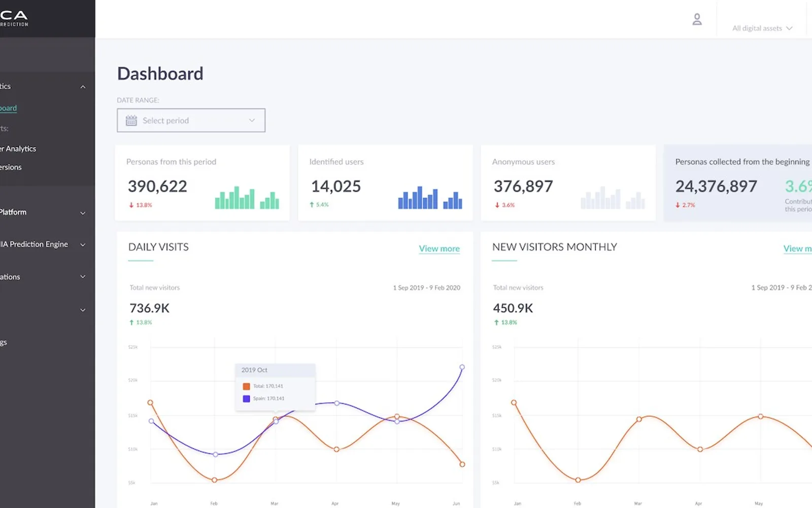
Task: Click the 450.9K total new visitors value
Action: (x=513, y=308)
